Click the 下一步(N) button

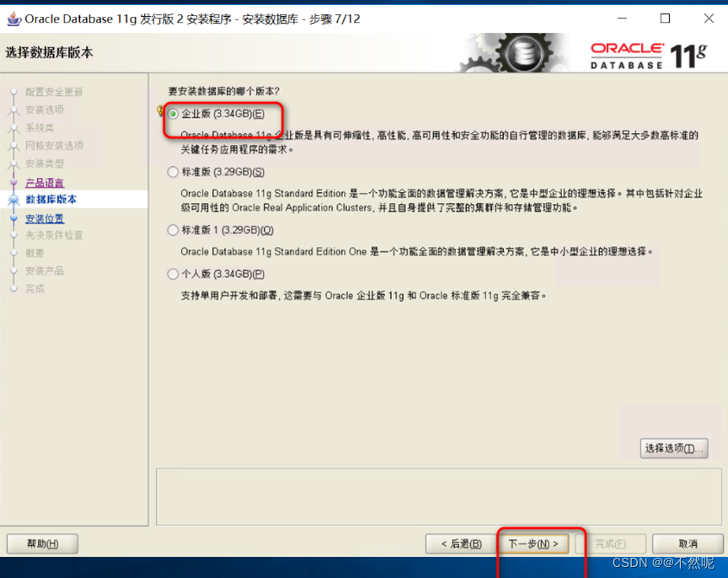(x=533, y=543)
